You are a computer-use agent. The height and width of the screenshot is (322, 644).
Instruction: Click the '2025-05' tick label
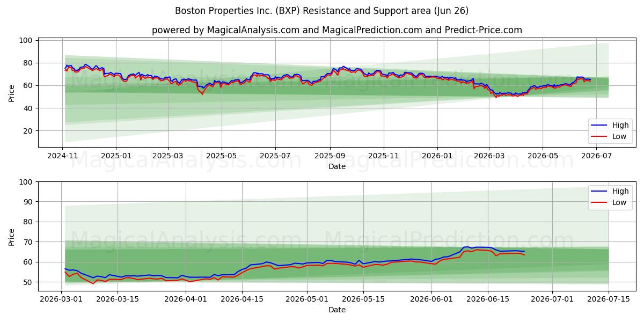point(222,156)
